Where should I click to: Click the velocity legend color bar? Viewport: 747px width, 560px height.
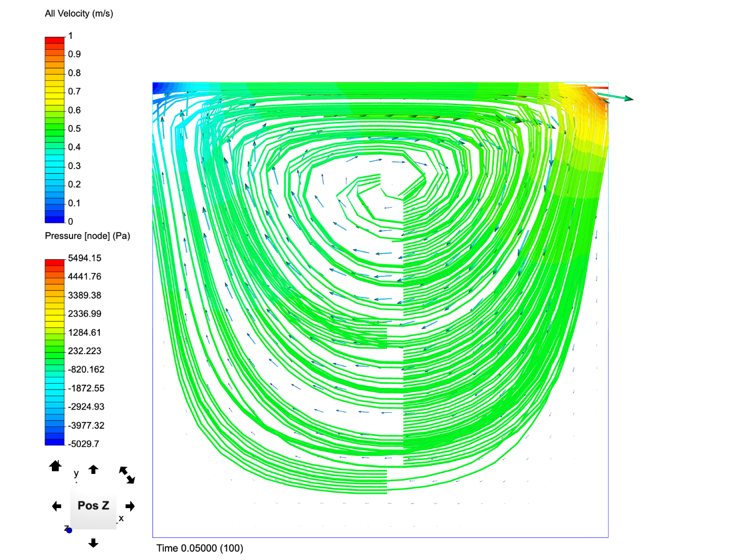click(x=54, y=130)
